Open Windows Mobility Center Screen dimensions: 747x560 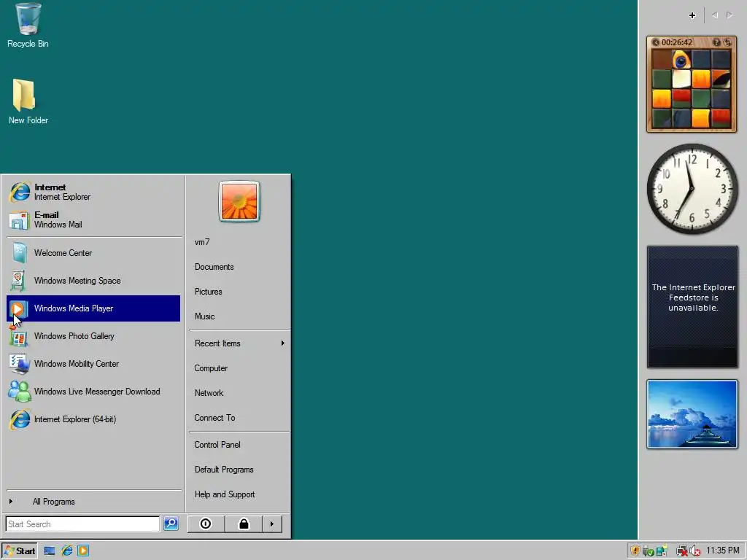94,364
